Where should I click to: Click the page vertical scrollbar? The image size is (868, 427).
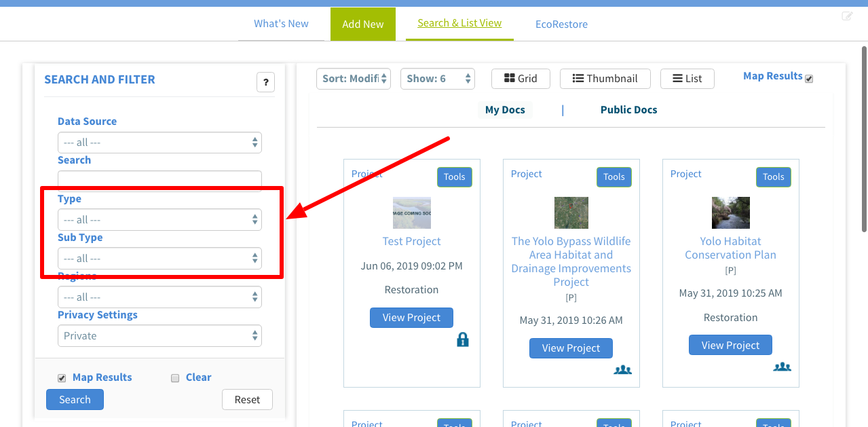point(863,136)
